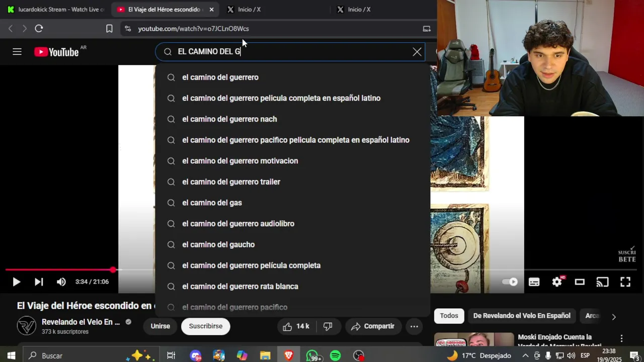Toggle the autoplay switch
Image resolution: width=644 pixels, height=362 pixels.
pyautogui.click(x=510, y=282)
